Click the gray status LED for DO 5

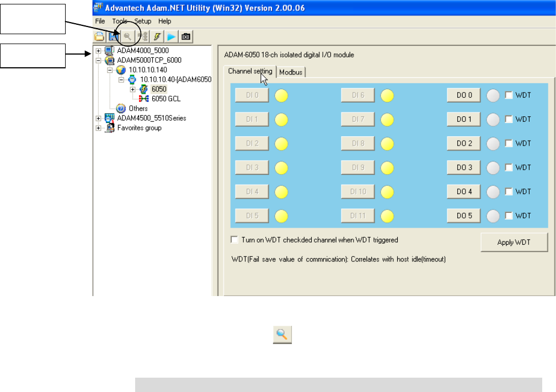[493, 216]
